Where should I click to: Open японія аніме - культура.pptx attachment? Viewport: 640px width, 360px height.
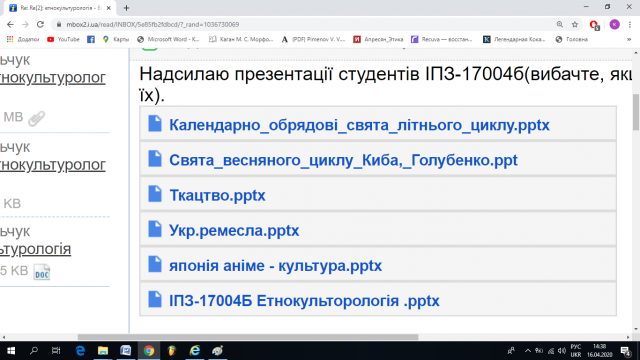point(276,265)
